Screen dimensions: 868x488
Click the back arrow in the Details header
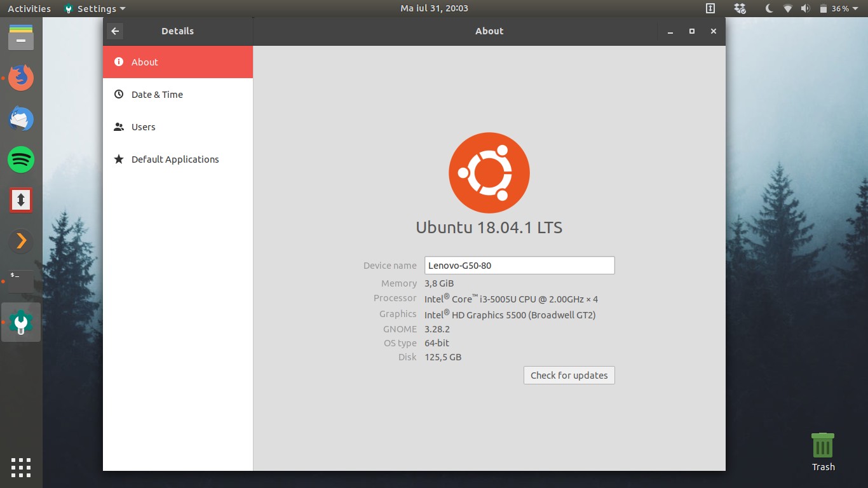pyautogui.click(x=115, y=31)
